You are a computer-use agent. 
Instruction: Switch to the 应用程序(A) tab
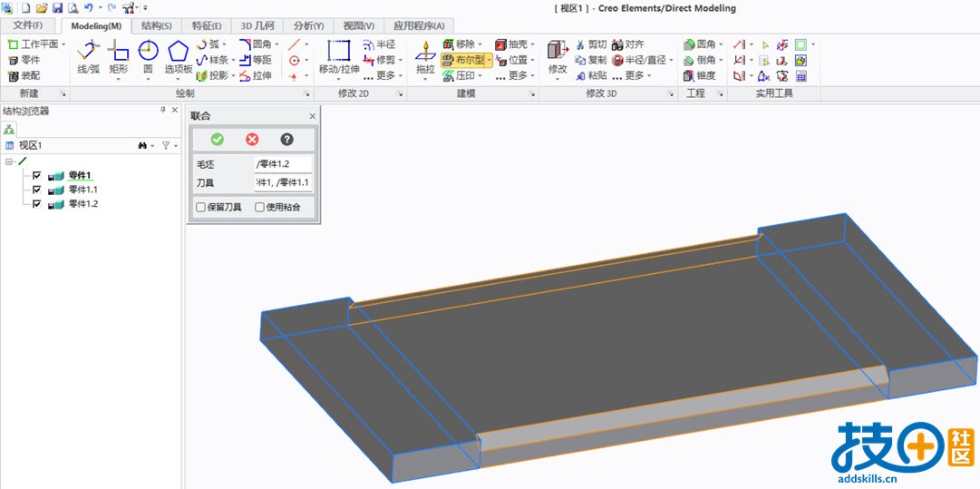[420, 25]
